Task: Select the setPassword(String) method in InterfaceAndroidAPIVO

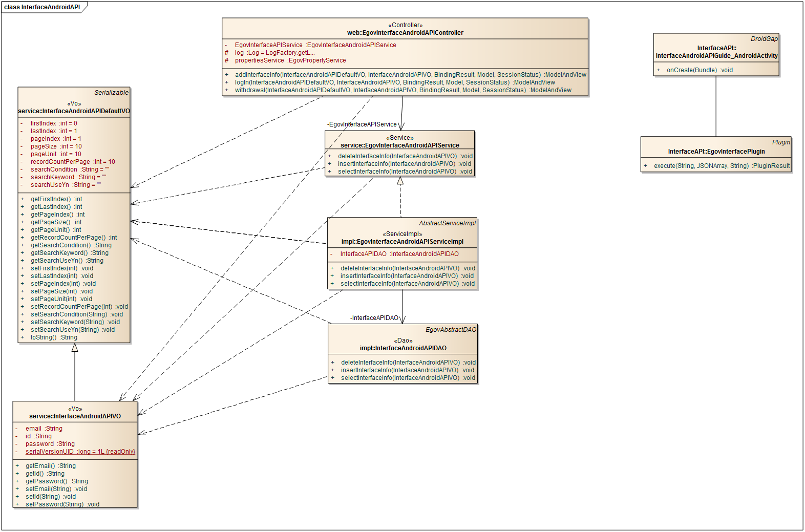Action: coord(62,504)
